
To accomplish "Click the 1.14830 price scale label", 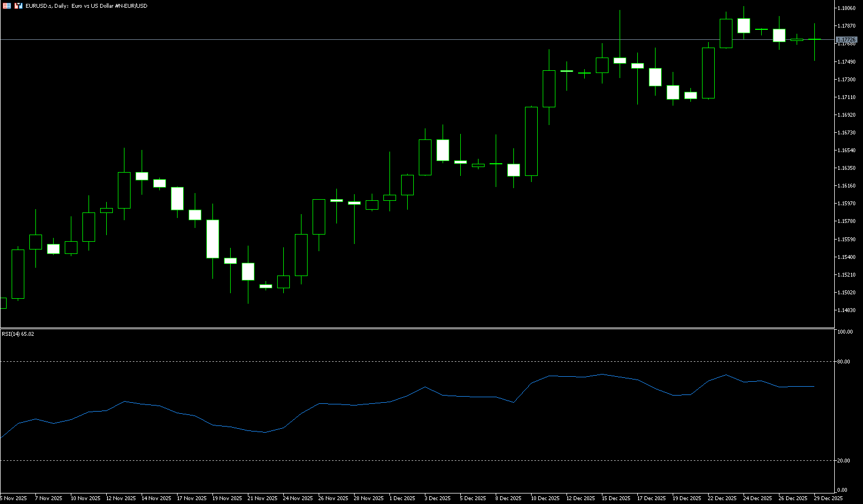I will pyautogui.click(x=847, y=310).
